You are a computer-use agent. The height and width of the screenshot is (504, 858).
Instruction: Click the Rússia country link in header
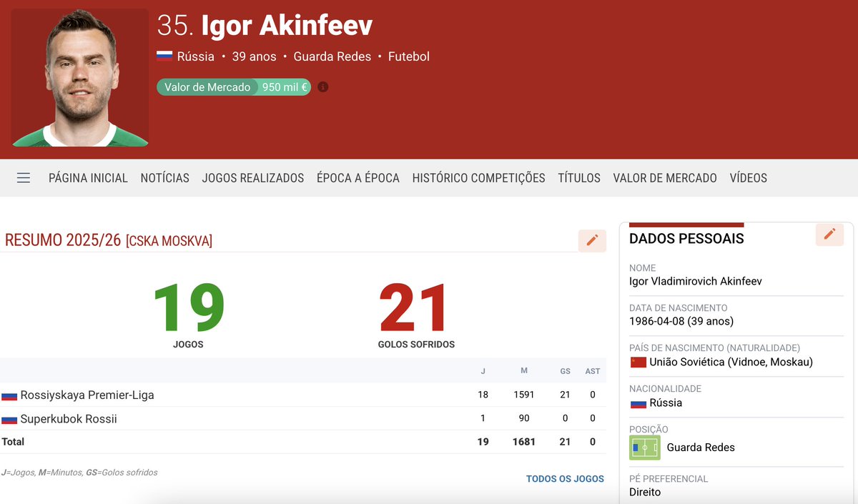click(195, 56)
